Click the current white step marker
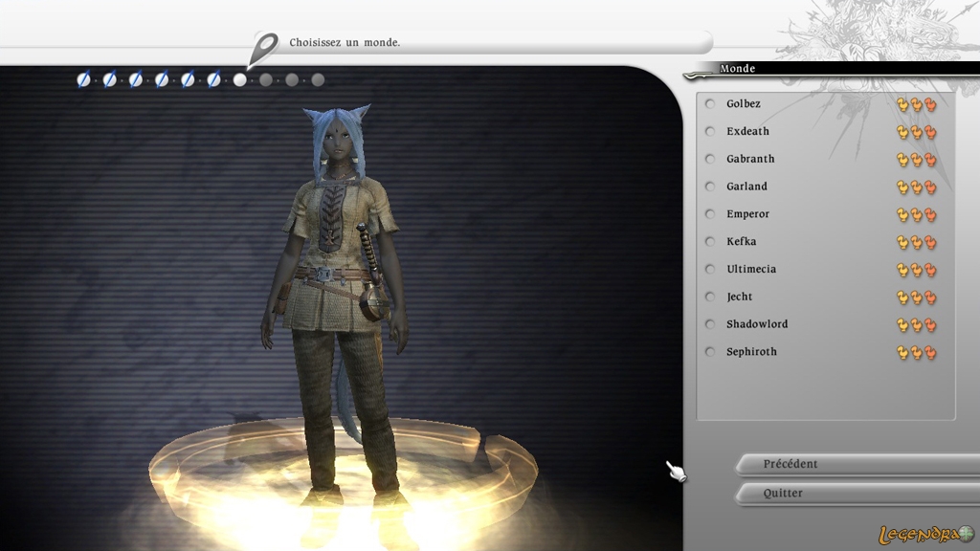This screenshot has width=980, height=551. point(240,79)
